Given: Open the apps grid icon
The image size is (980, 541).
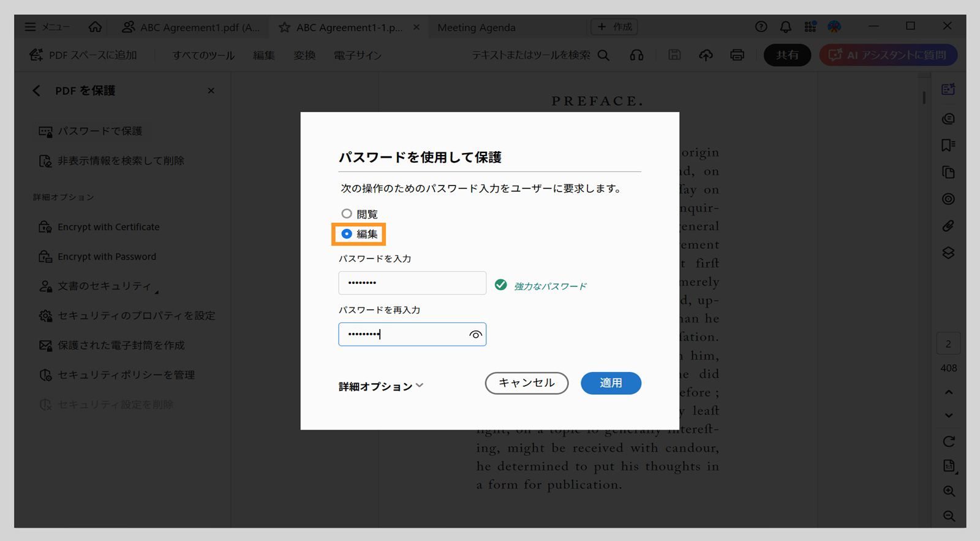Looking at the screenshot, I should click(x=810, y=27).
